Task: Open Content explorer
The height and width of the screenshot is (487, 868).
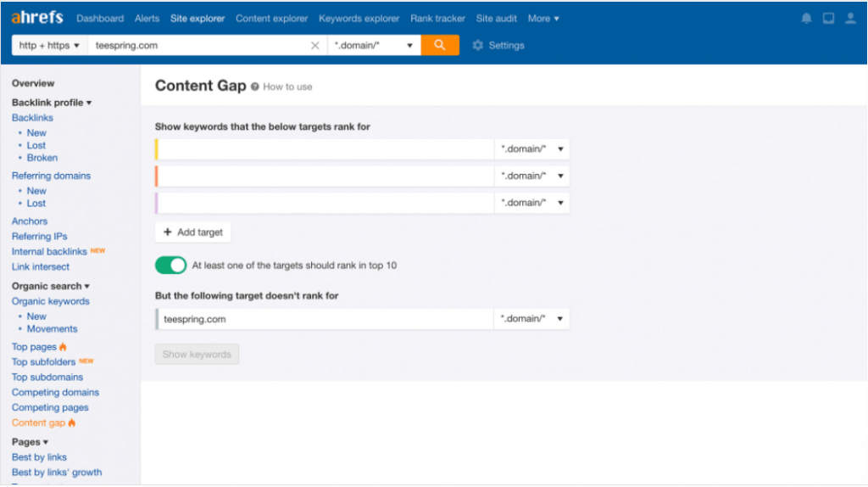Action: [272, 19]
